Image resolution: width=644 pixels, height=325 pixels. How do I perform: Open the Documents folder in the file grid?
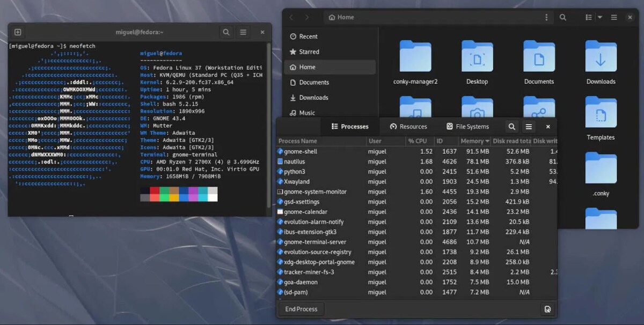tap(539, 63)
